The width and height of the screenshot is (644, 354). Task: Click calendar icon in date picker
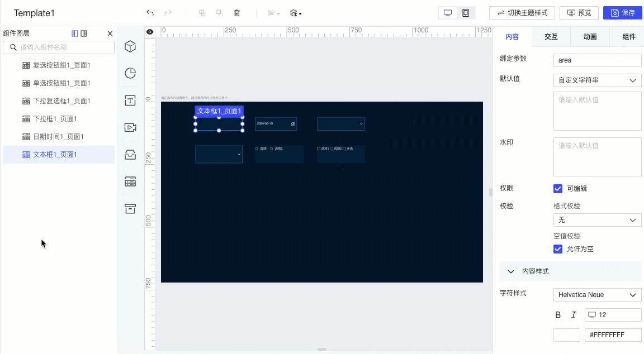(x=293, y=124)
